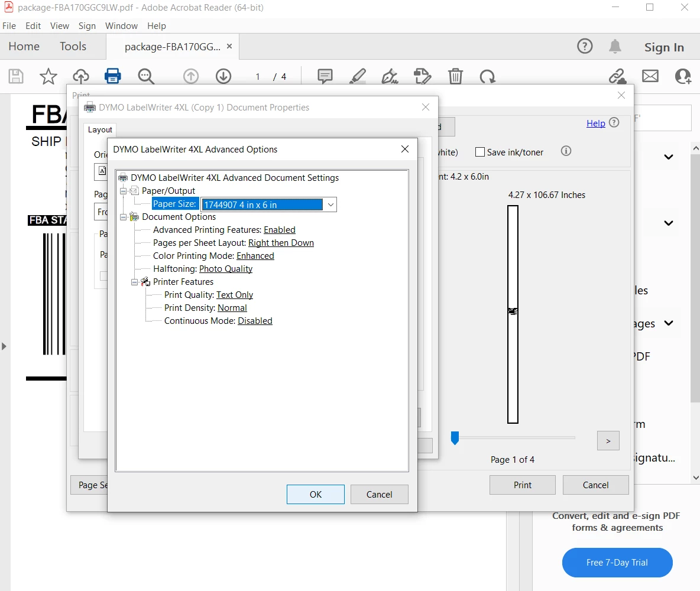Click the Enabled value for Advanced Printing Features

click(280, 230)
